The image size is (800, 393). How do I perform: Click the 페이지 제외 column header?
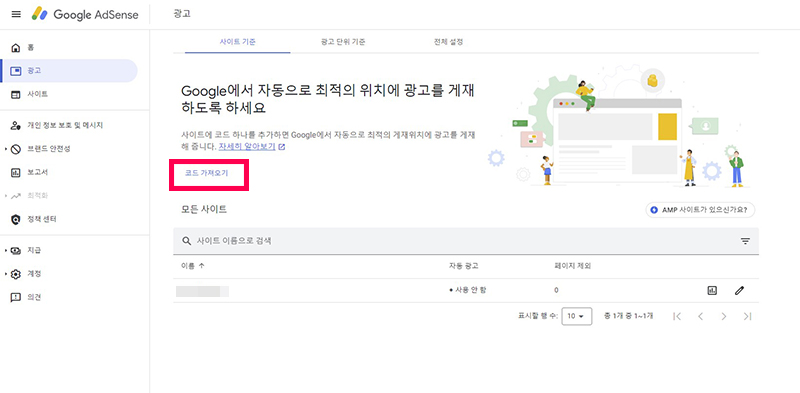(572, 266)
